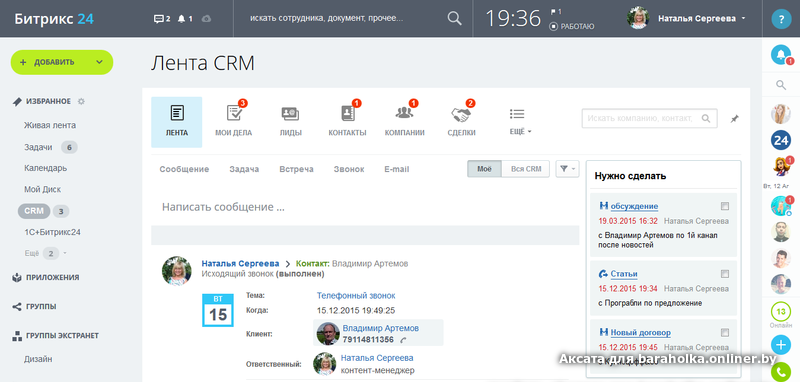Open the filter funnel dropdown
Image resolution: width=800 pixels, height=382 pixels.
[567, 169]
